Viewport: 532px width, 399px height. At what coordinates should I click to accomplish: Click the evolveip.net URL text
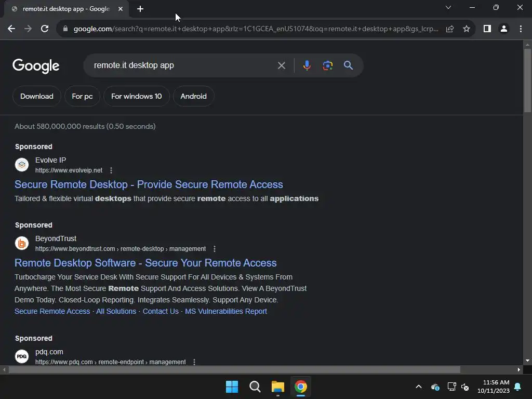pyautogui.click(x=69, y=170)
